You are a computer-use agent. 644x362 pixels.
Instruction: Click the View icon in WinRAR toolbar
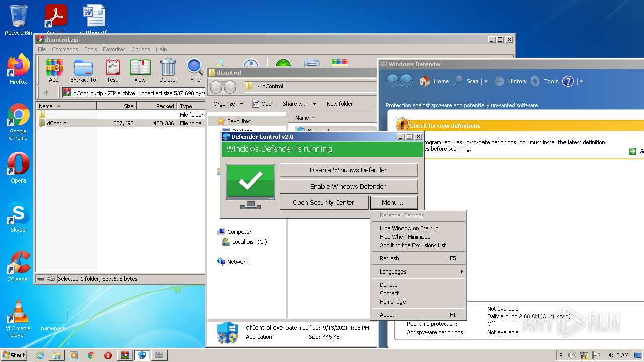(140, 71)
